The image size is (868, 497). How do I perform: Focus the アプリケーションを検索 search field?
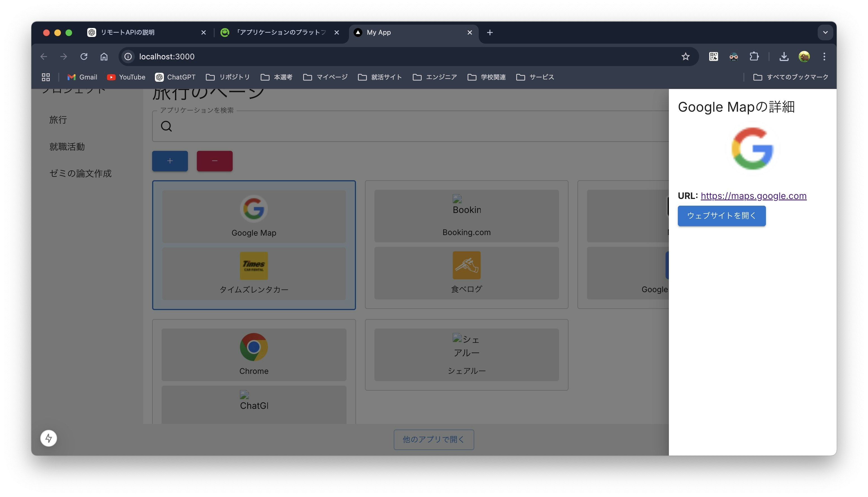[409, 126]
